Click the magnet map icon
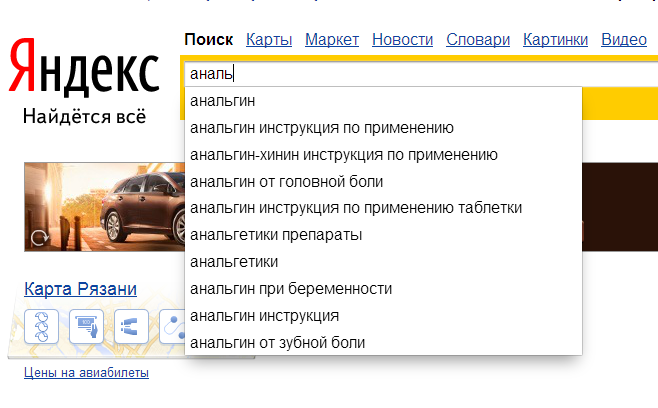 tap(132, 325)
